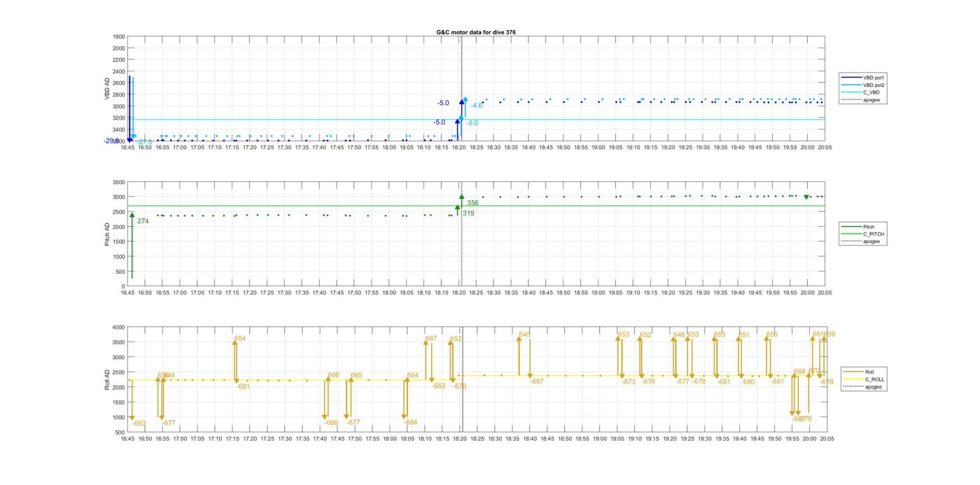Viewport: 980px width, 485px height.
Task: Click the "1800" tick on the VBD axis
Action: pos(119,36)
